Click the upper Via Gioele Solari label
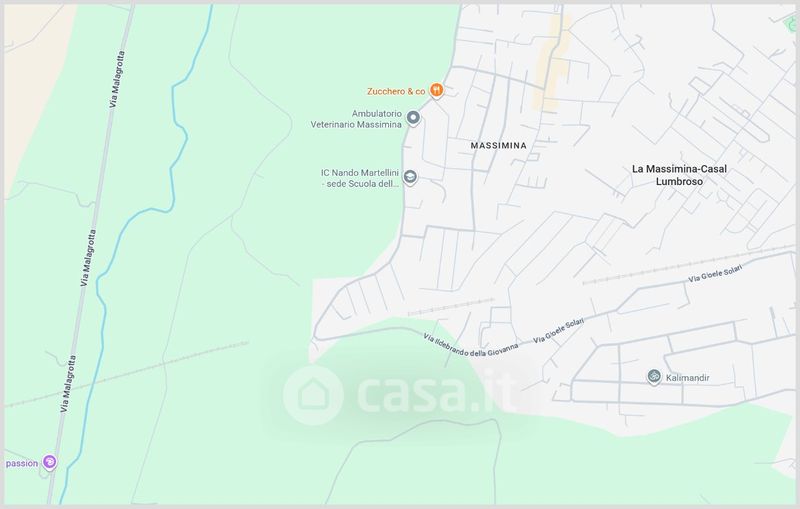The image size is (800, 509). click(x=715, y=274)
